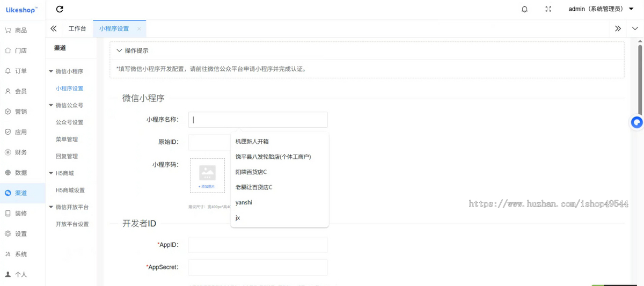The width and height of the screenshot is (644, 286).
Task: Open 应用 in the sidebar
Action: point(23,132)
